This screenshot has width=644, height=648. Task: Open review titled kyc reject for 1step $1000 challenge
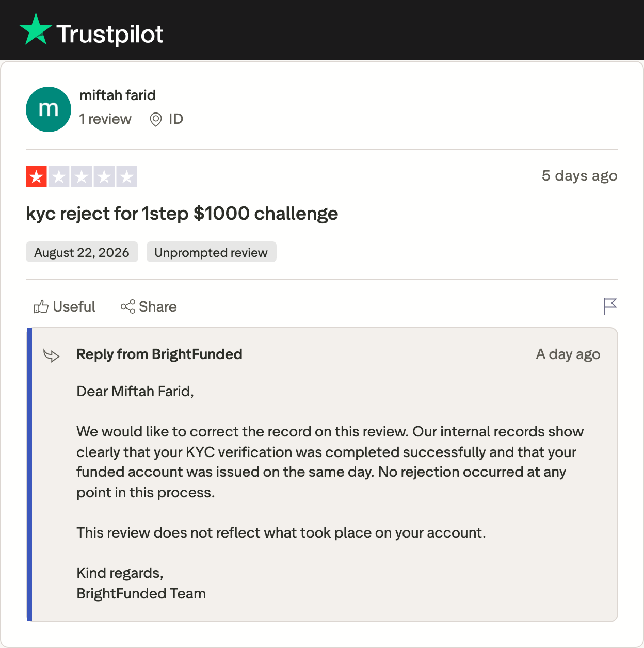(x=182, y=214)
